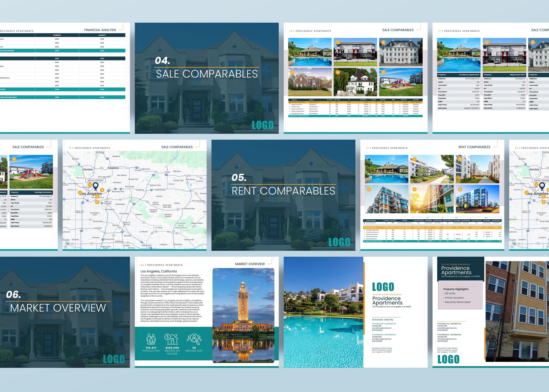Select the subject property pin on page 19 map

[x=96, y=187]
